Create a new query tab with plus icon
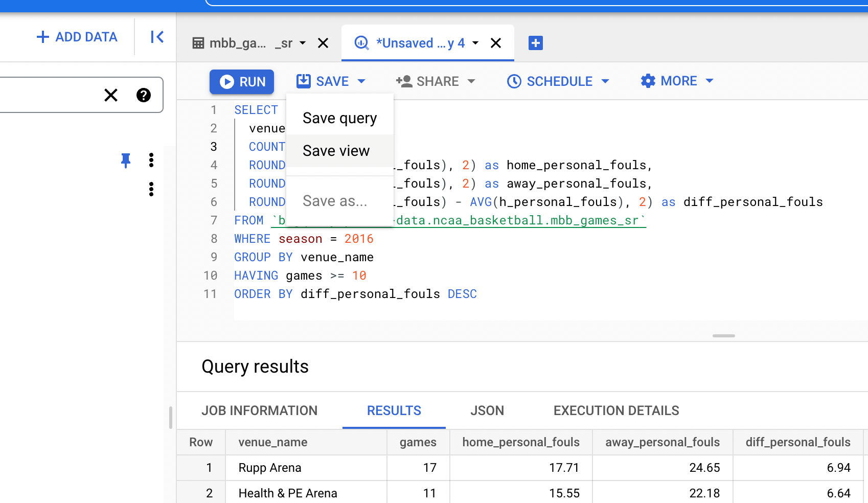 [x=536, y=43]
